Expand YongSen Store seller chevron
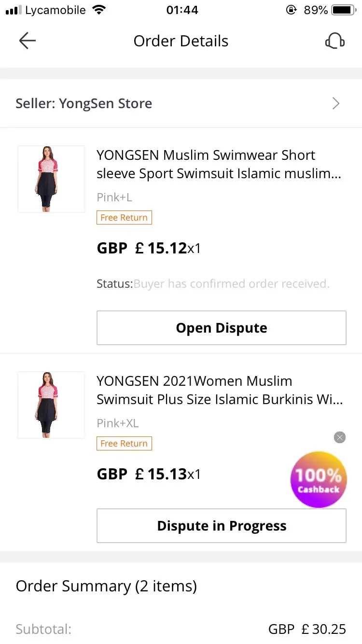 336,103
